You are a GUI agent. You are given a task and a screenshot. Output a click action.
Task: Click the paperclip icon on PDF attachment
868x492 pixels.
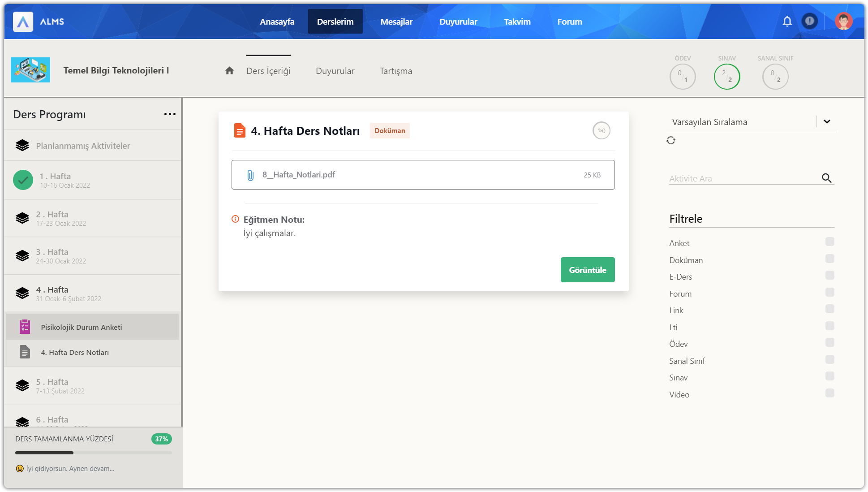(x=250, y=175)
